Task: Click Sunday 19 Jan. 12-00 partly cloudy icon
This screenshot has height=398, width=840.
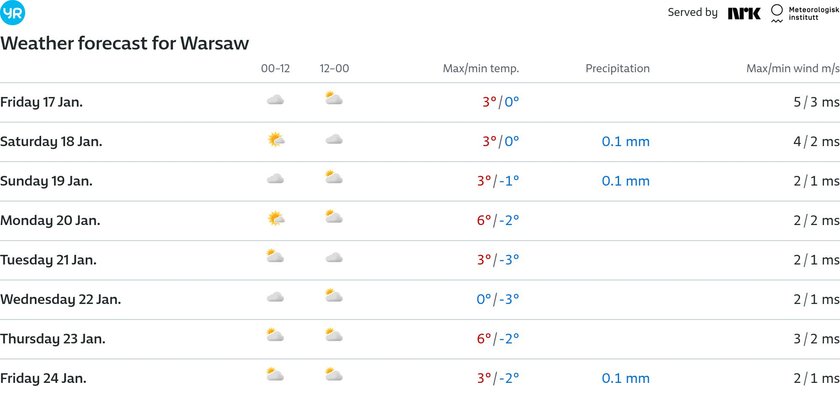Action: 334,177
